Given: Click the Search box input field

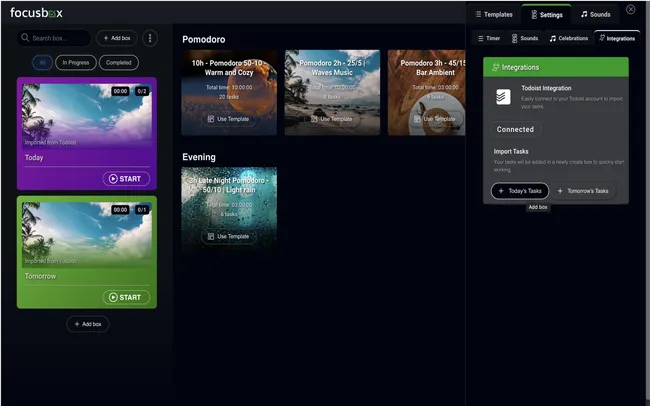Looking at the screenshot, I should click(55, 38).
